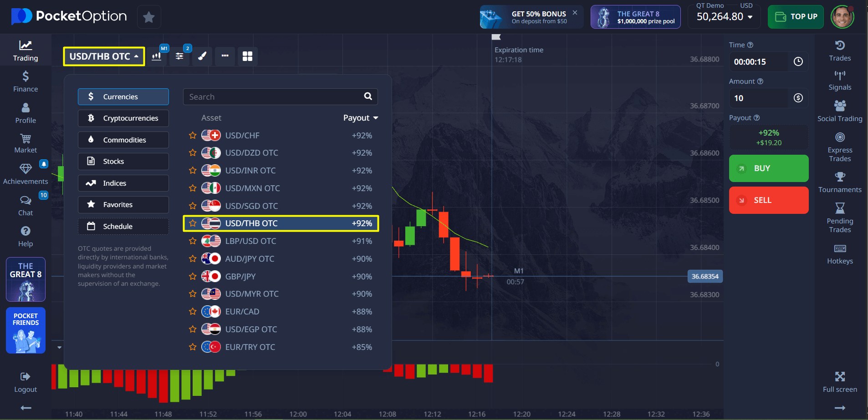Select the drawing brush tool

click(202, 56)
